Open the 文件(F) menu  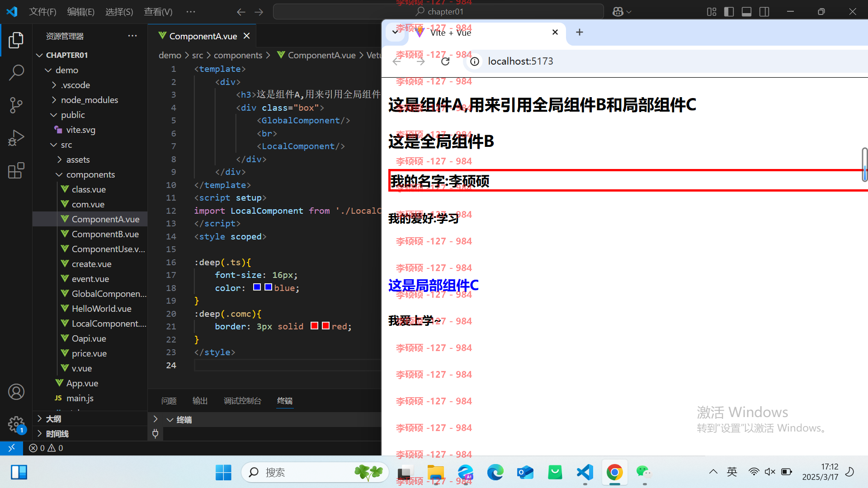(x=42, y=12)
